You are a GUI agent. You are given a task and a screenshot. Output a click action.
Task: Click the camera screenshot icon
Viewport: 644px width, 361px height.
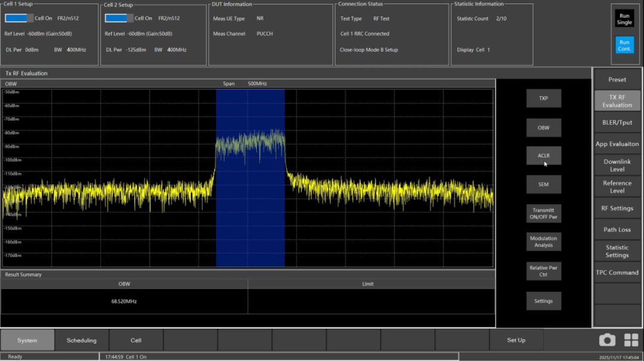(x=607, y=340)
